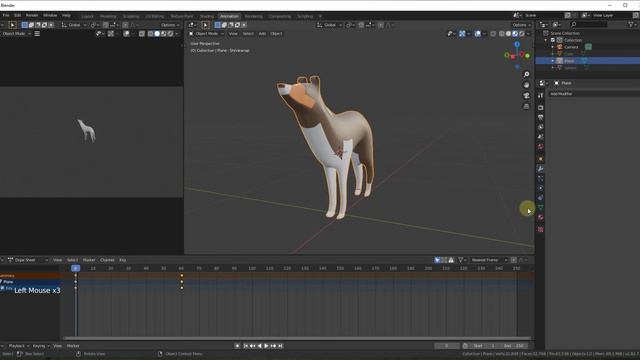Open the Modifier properties wrench tab
The height and width of the screenshot is (360, 640).
(x=540, y=169)
